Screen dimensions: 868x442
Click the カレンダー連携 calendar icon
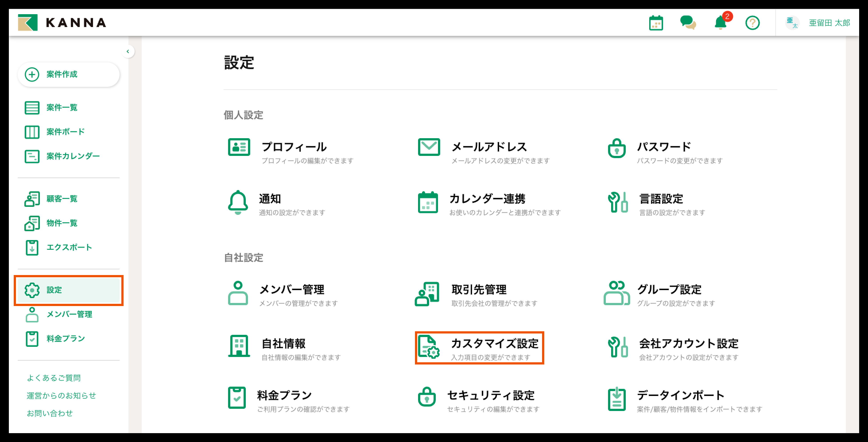point(428,202)
